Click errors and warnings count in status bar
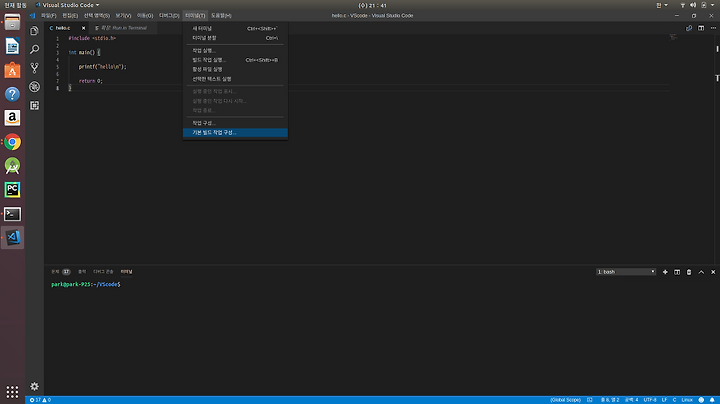 pos(40,400)
